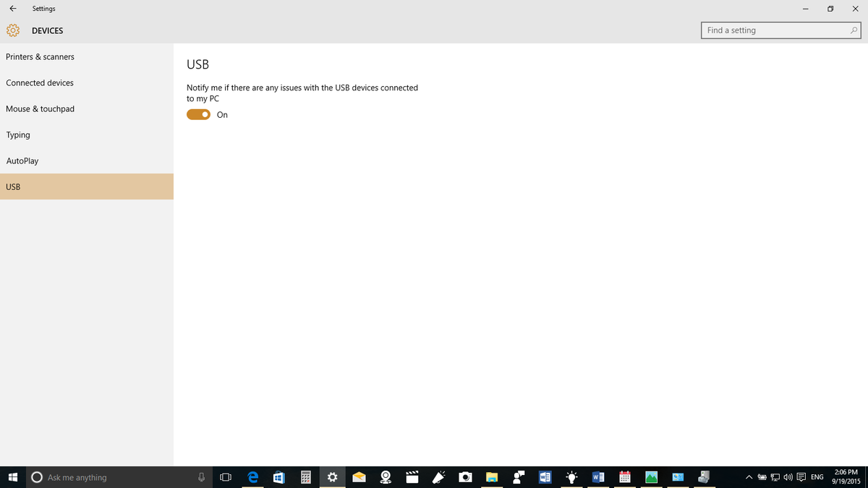Turn off the USB notification toggle
This screenshot has height=488, width=868.
[x=198, y=114]
